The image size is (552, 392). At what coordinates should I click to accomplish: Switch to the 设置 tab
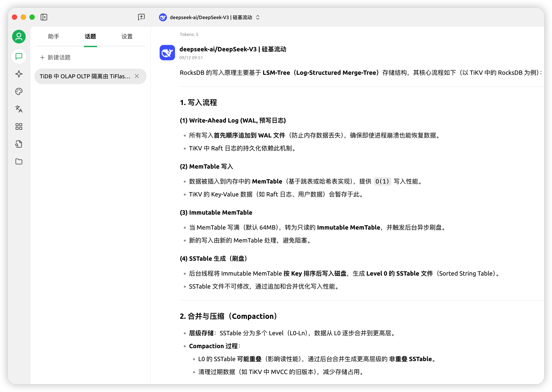click(127, 36)
